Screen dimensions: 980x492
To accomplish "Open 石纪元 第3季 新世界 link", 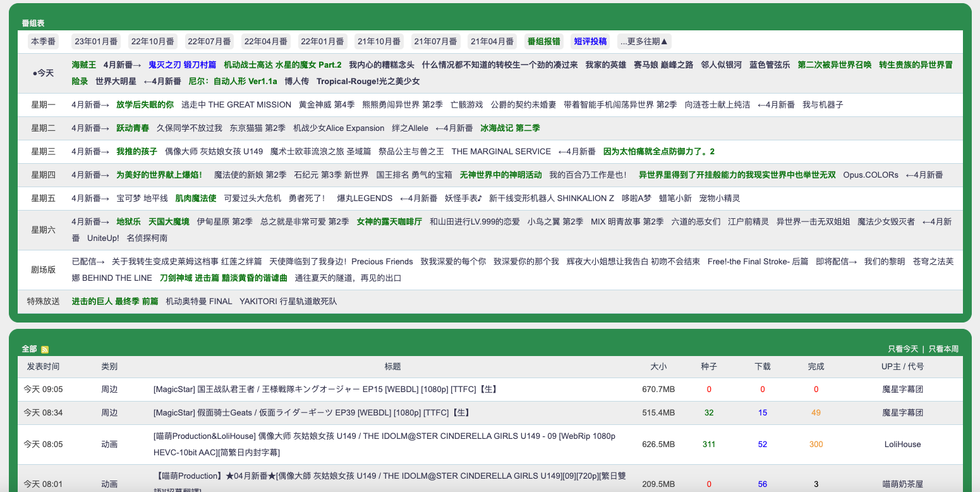I will coord(332,175).
